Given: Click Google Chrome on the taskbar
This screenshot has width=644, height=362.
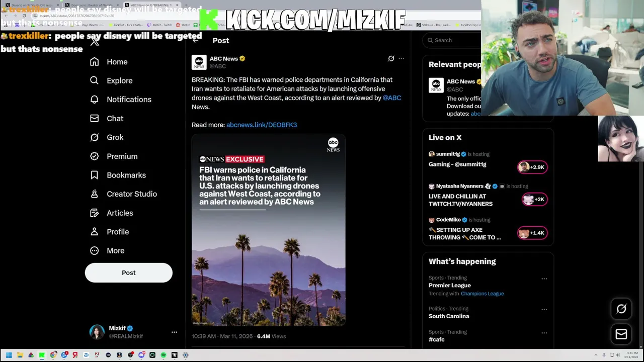Looking at the screenshot, I should (x=53, y=355).
